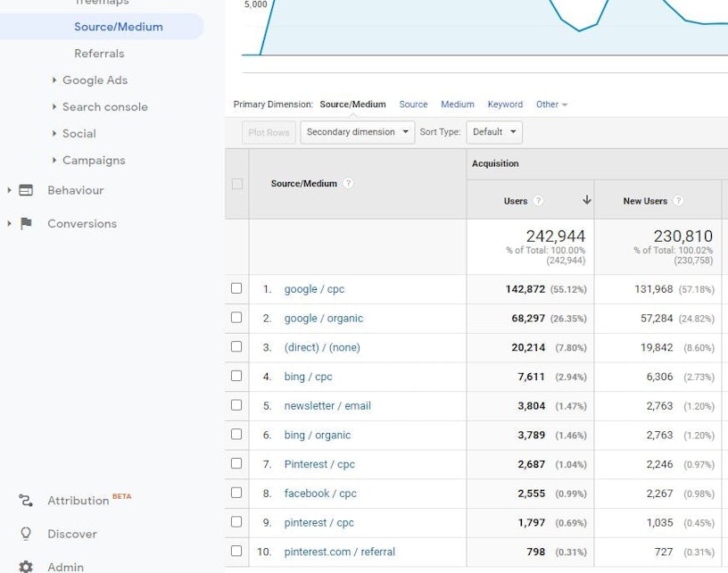Click the Users column sort arrow

pyautogui.click(x=587, y=200)
